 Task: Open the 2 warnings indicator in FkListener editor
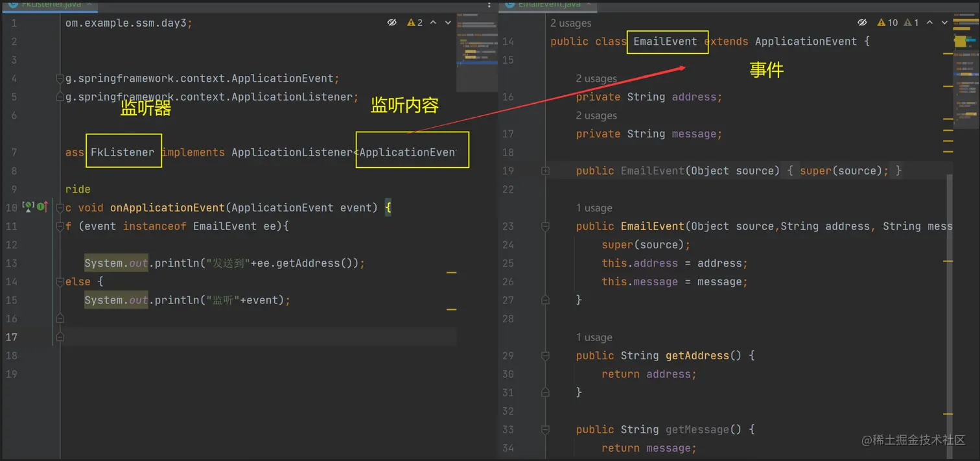point(415,23)
